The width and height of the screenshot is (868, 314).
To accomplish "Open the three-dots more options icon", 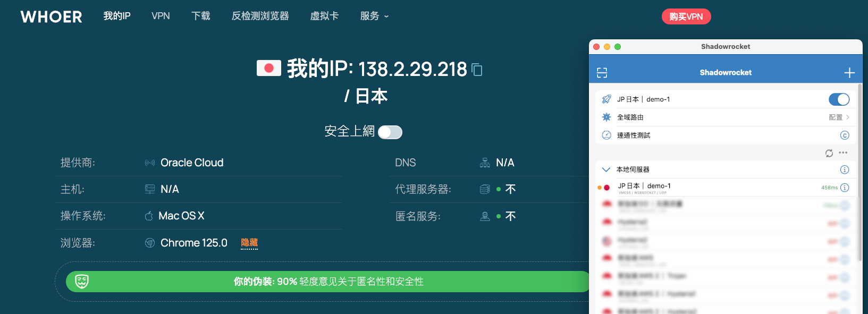I will click(x=843, y=153).
